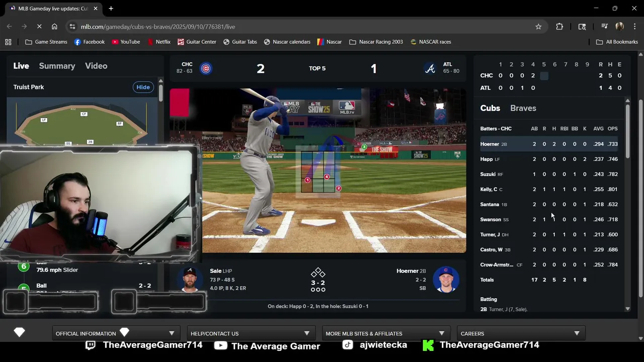Image resolution: width=644 pixels, height=362 pixels.
Task: Stop page loading with X icon
Action: tap(39, 27)
